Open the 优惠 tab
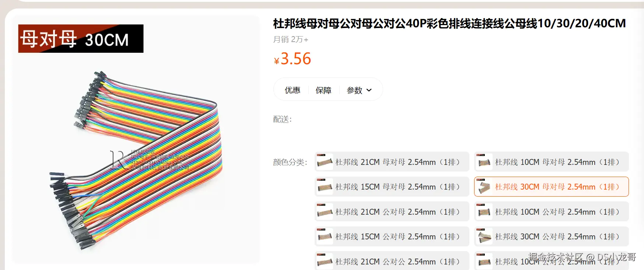 tap(293, 90)
